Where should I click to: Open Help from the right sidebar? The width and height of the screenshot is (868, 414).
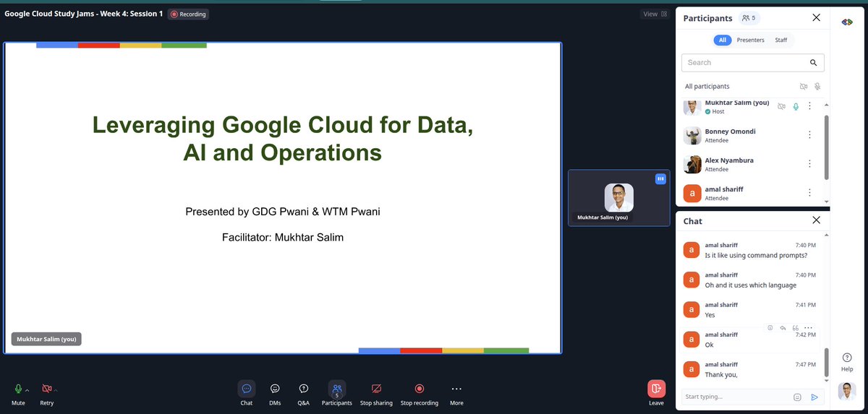pyautogui.click(x=847, y=361)
